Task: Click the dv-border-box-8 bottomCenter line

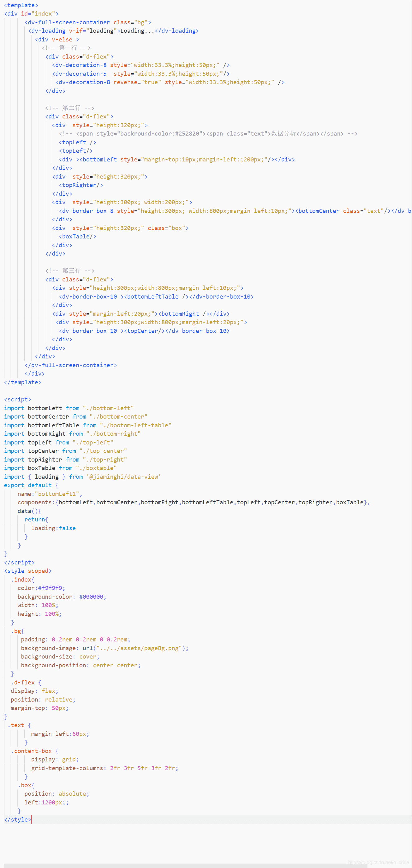Action: point(235,211)
